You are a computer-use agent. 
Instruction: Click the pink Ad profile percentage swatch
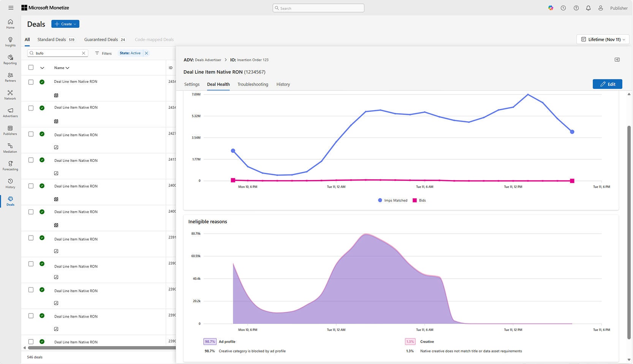pos(209,342)
